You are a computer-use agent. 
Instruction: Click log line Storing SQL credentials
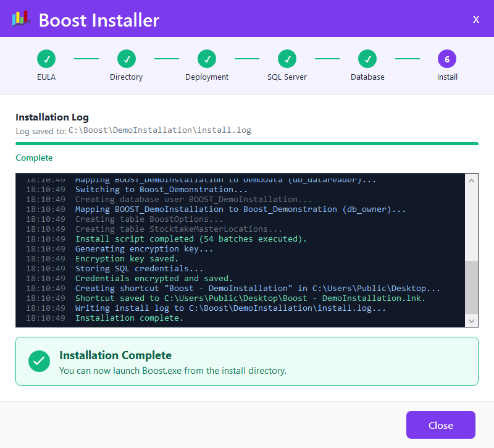pos(139,269)
